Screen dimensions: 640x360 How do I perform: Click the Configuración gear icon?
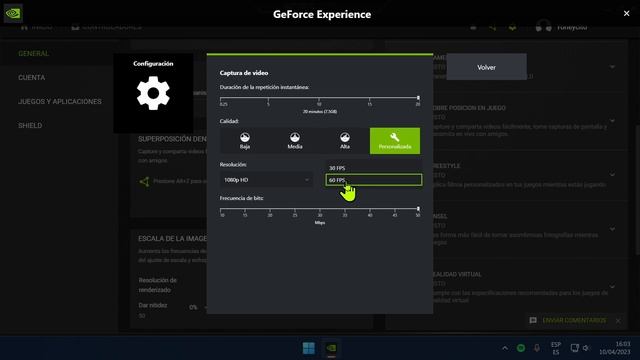click(153, 93)
